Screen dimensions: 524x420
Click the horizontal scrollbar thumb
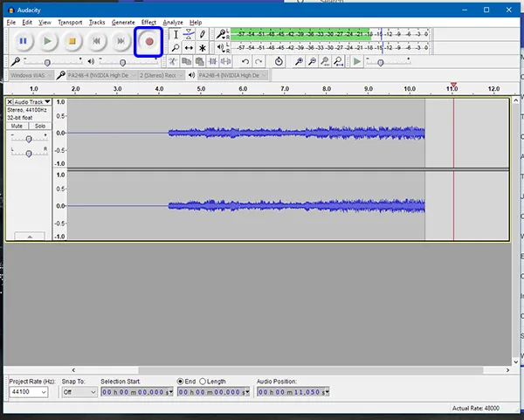point(310,370)
